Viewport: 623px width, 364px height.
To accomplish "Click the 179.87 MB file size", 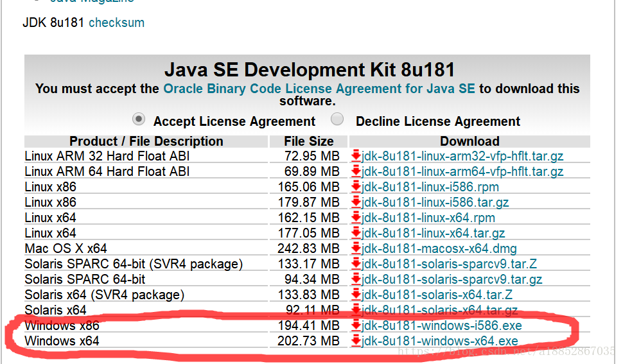I will click(x=309, y=202).
